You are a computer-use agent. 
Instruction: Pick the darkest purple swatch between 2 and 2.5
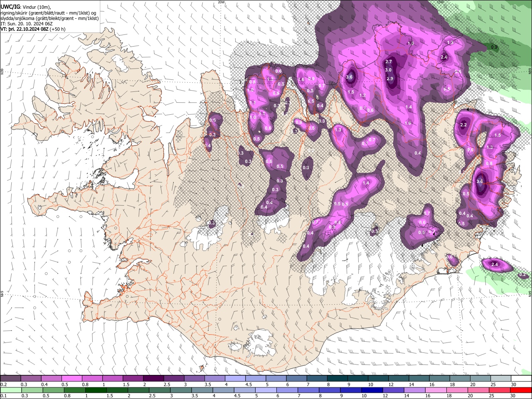[x=153, y=379]
